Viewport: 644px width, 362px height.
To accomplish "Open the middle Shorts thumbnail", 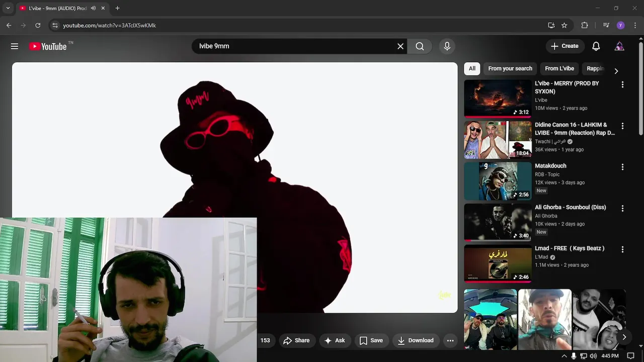I will (545, 319).
